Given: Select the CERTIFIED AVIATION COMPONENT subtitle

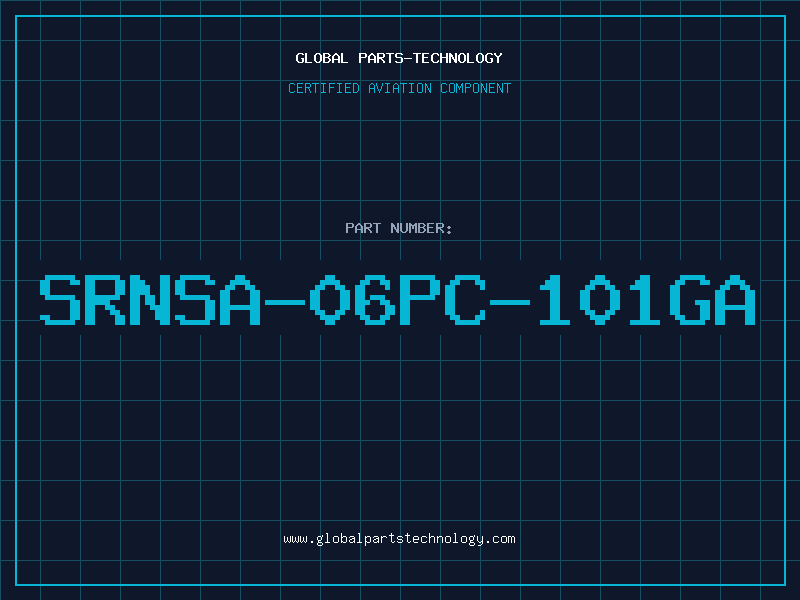Looking at the screenshot, I should coord(399,88).
